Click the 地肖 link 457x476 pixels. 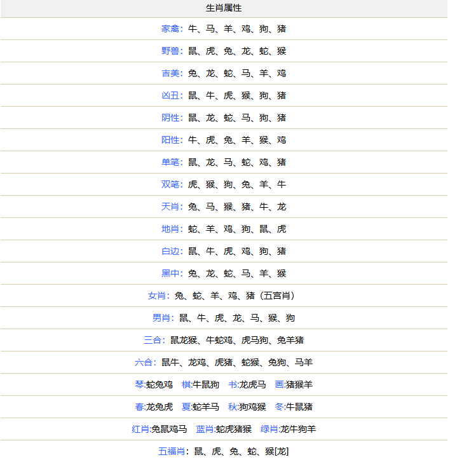click(171, 229)
